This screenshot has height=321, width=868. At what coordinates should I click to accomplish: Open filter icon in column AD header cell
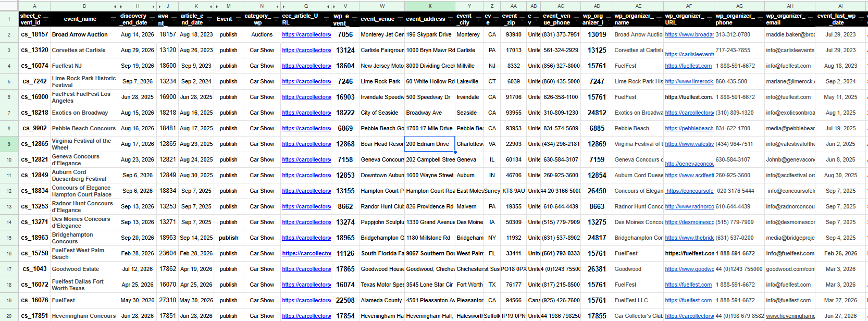coord(608,19)
